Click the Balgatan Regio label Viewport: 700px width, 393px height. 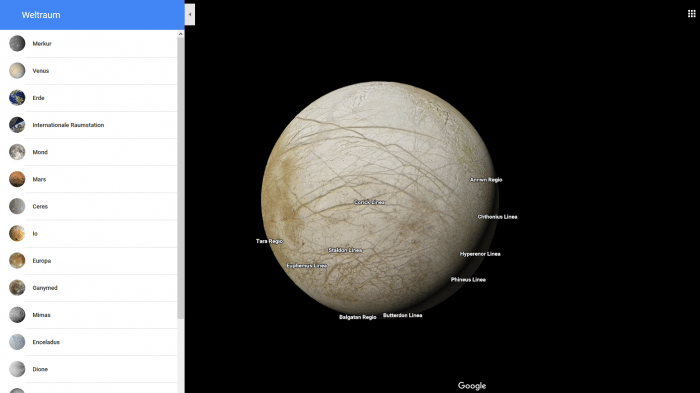[358, 317]
